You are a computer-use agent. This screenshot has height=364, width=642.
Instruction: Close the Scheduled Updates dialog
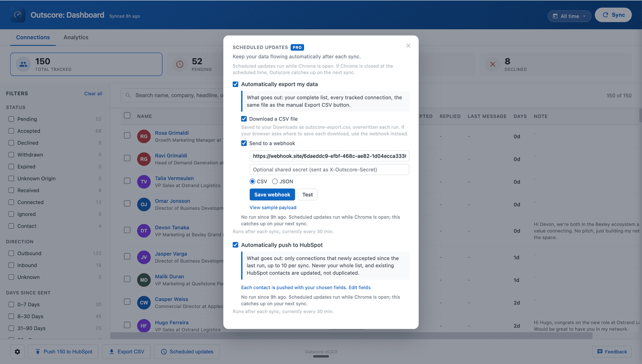pyautogui.click(x=408, y=46)
